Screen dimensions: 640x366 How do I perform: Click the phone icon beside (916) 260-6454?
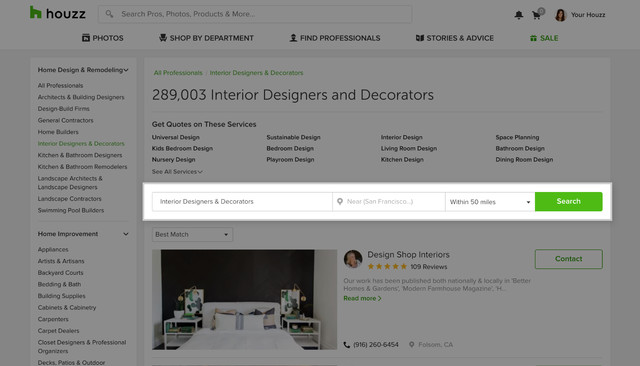click(x=347, y=345)
